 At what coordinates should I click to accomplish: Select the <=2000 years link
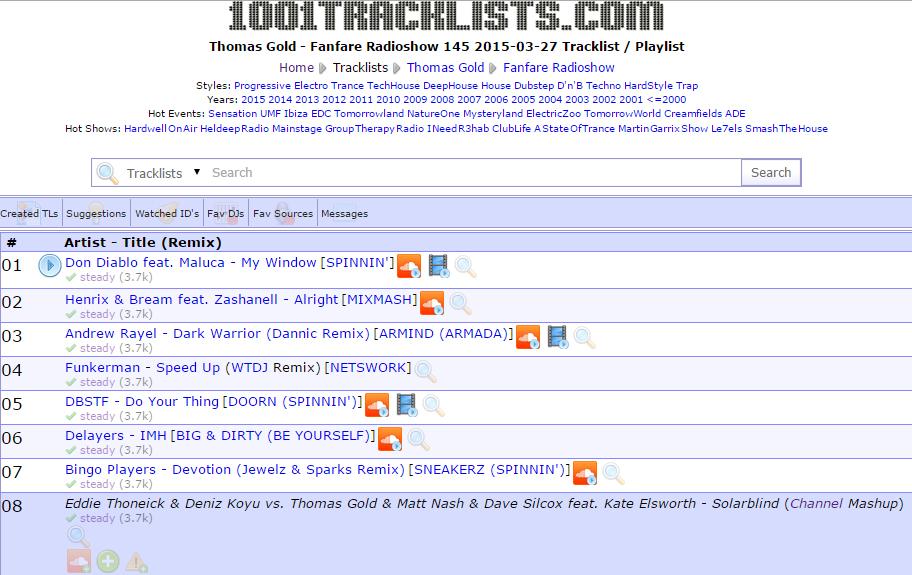[667, 99]
